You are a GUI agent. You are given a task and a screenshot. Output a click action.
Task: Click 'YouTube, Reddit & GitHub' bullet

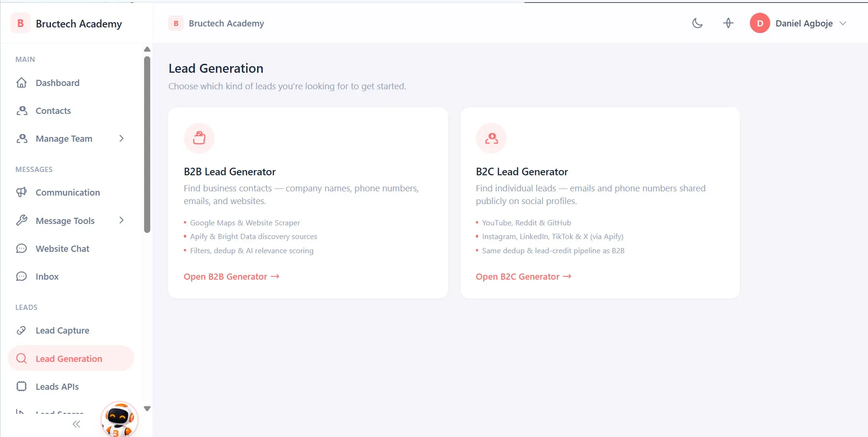(x=526, y=223)
